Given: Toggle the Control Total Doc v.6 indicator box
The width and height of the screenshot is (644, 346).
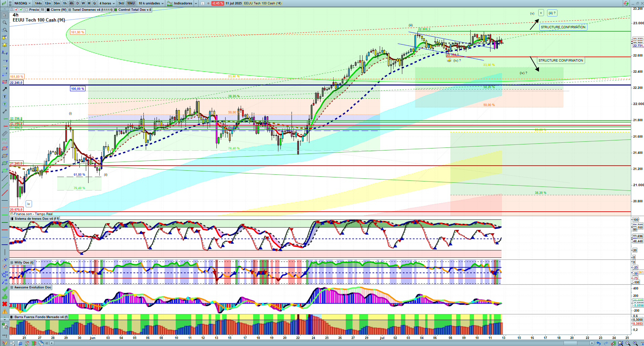Looking at the screenshot, I should [x=116, y=10].
